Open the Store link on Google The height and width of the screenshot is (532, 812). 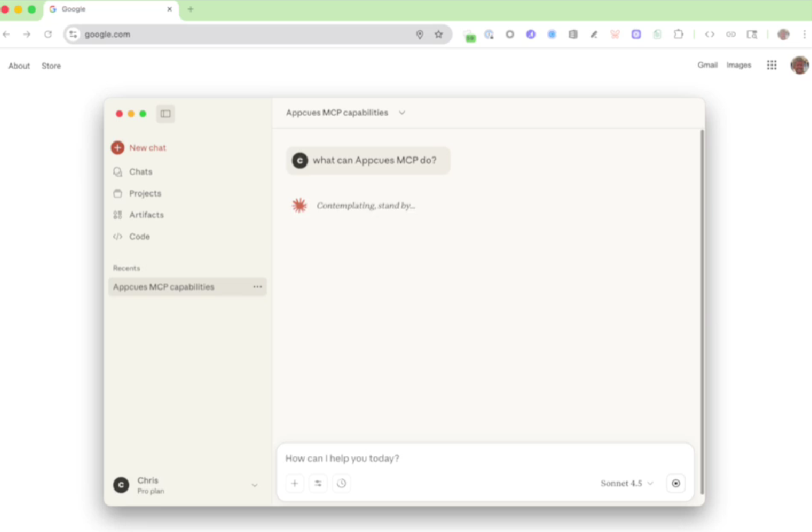[x=51, y=66]
